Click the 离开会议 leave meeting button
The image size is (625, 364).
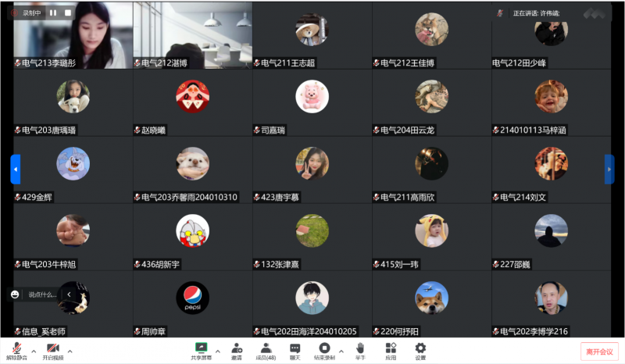tap(599, 352)
